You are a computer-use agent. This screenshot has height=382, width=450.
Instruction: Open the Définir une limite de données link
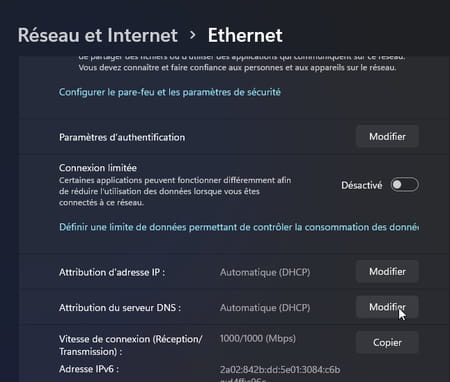239,227
